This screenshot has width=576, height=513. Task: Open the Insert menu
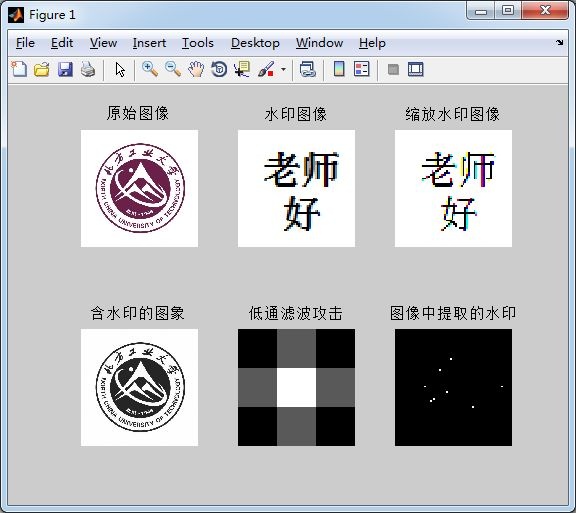click(149, 43)
